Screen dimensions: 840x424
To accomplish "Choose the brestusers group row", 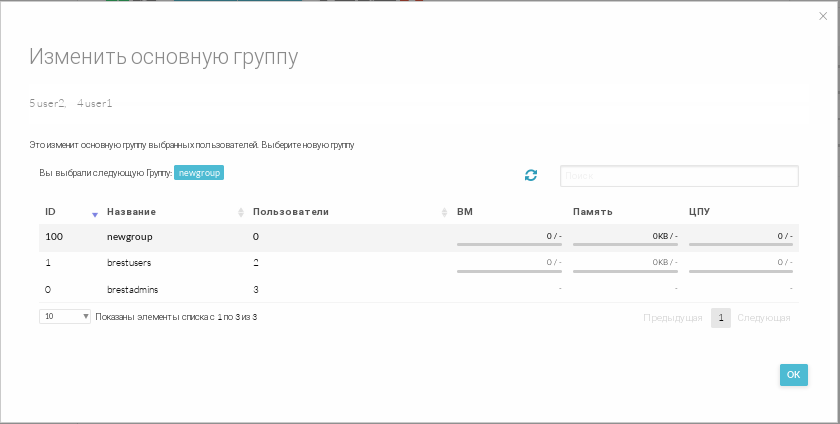I will pyautogui.click(x=129, y=263).
